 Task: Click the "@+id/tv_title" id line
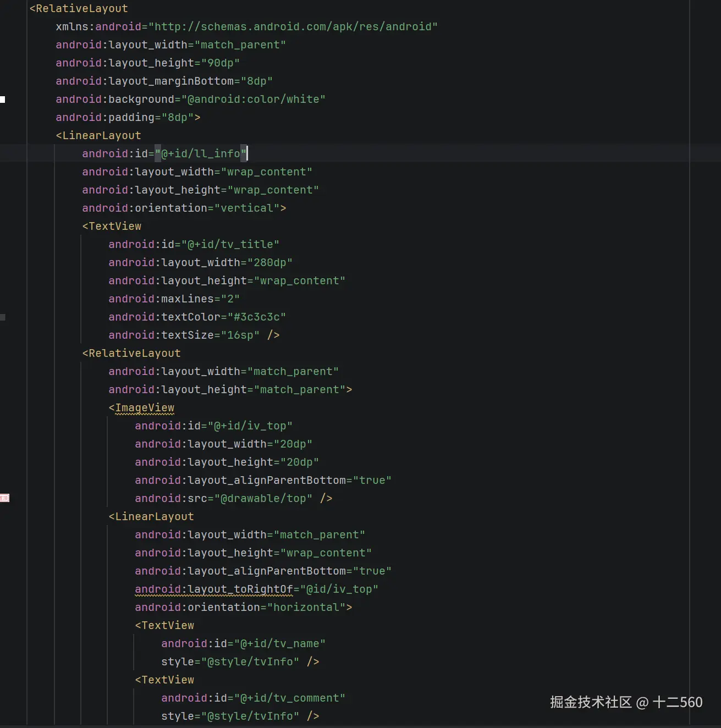click(194, 244)
